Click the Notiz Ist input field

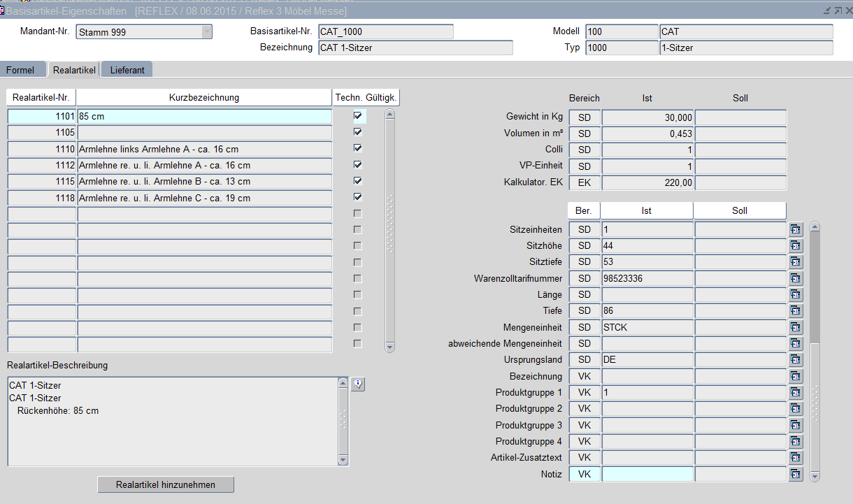pos(647,475)
